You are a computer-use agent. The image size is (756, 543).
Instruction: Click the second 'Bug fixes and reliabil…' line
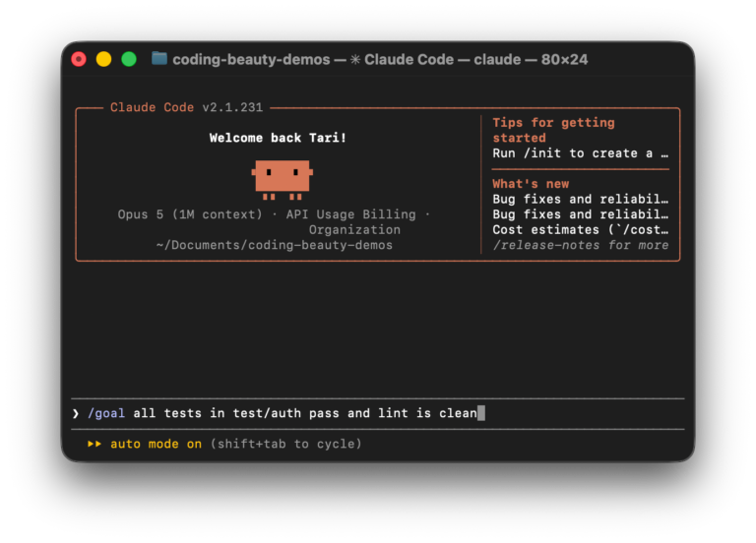(581, 214)
